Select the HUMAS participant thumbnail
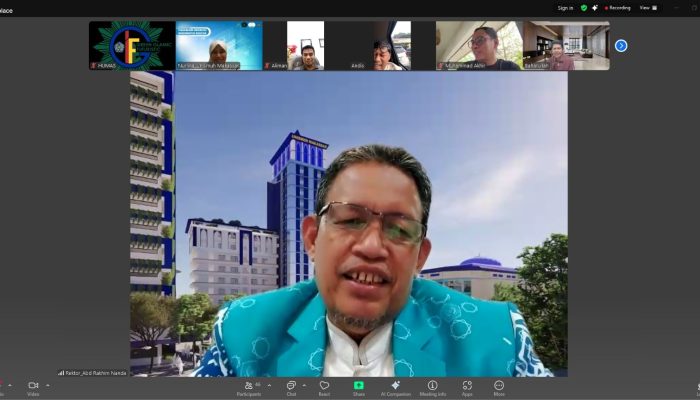This screenshot has width=700, height=400. [132, 46]
